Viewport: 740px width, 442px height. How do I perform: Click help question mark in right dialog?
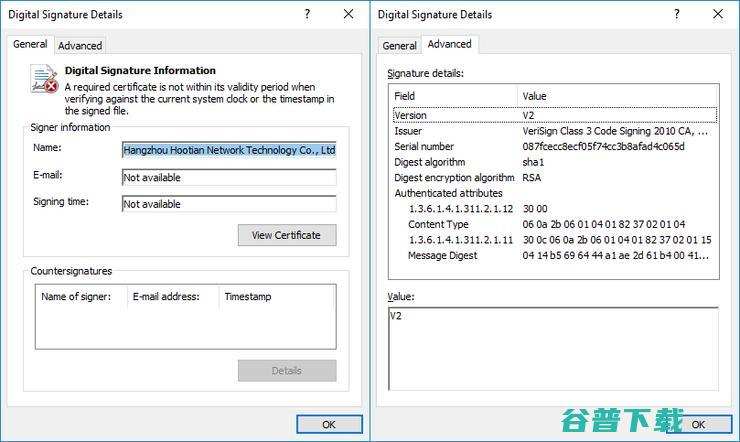click(677, 14)
